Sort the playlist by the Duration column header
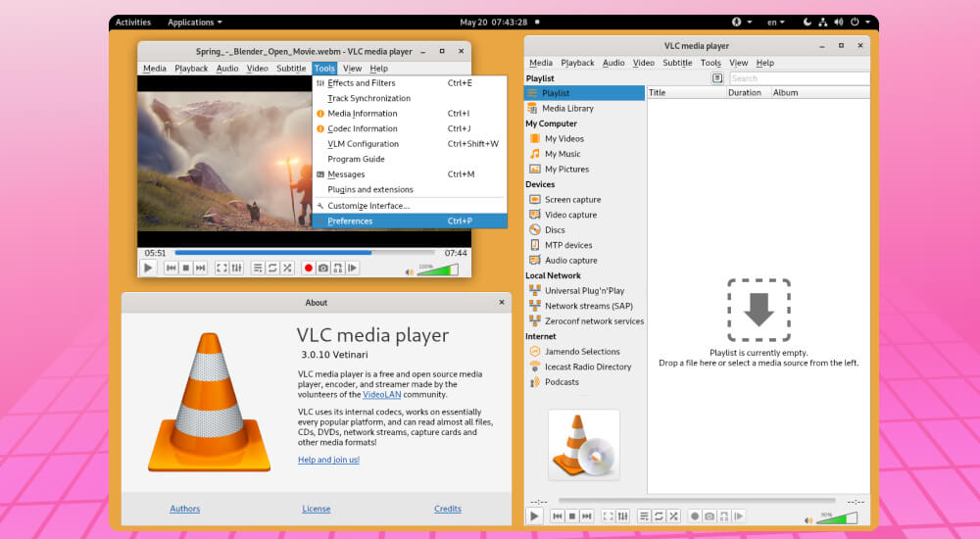 pos(748,92)
